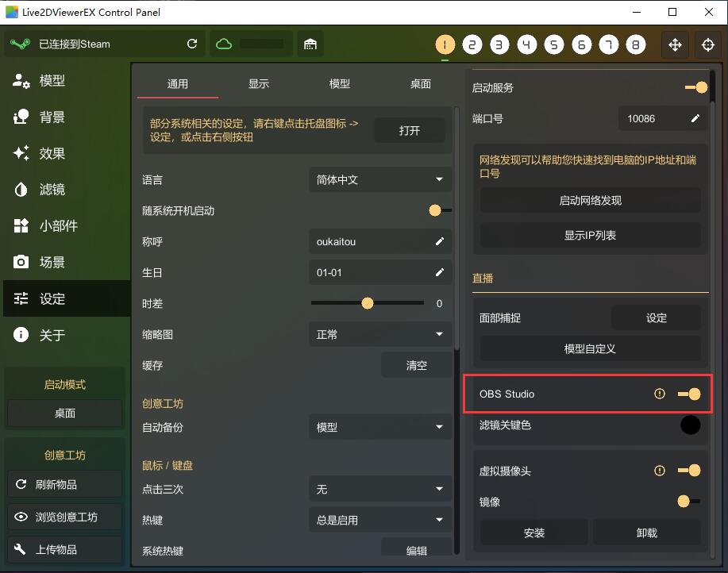Click the 生日 01-01 input field

pyautogui.click(x=380, y=272)
